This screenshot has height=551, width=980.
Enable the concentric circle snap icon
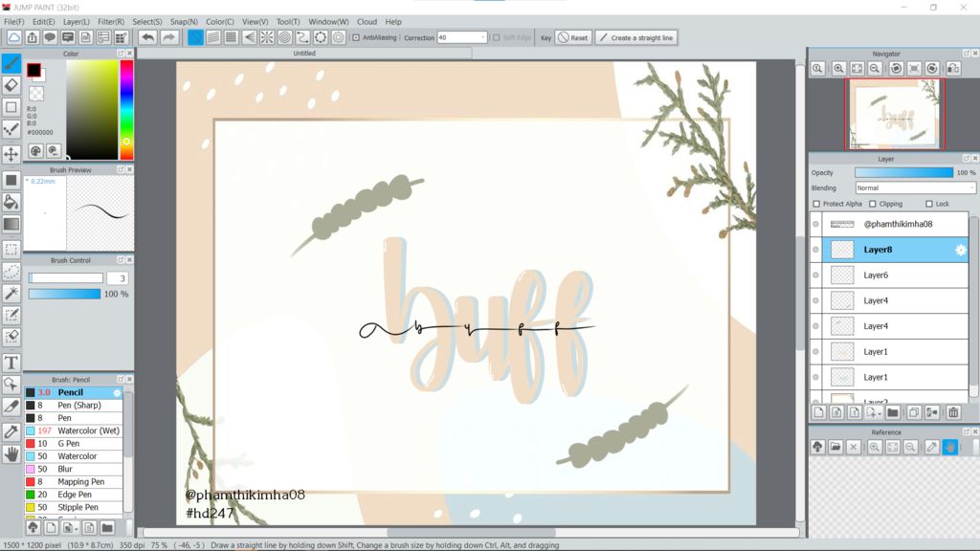[x=284, y=37]
